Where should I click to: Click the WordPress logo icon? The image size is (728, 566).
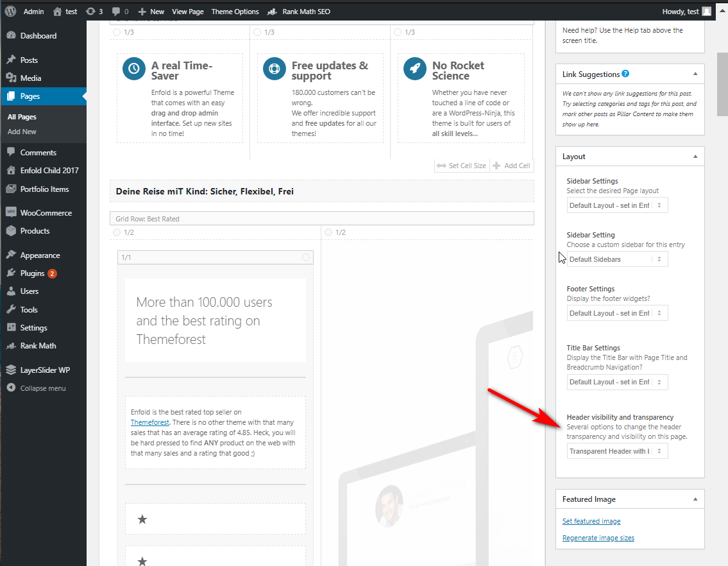[10, 11]
